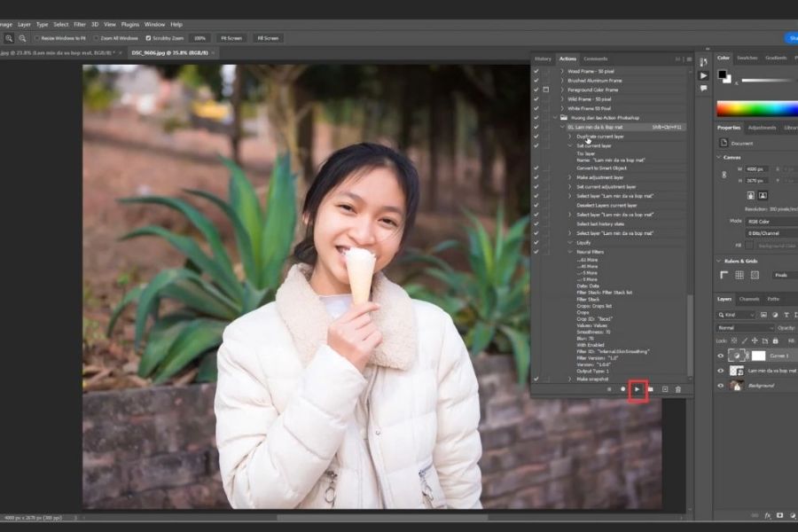Screen dimensions: 798x532
Task: Open the Filter menu
Action: point(80,24)
